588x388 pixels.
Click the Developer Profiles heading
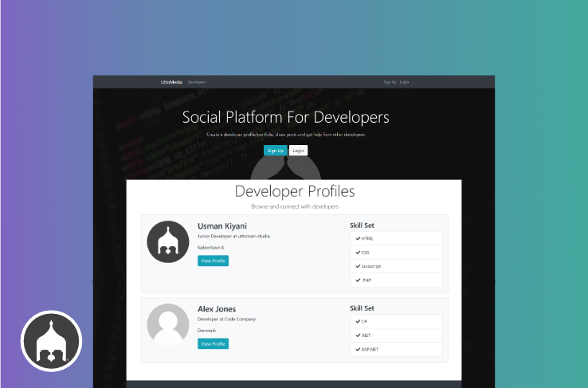point(295,191)
